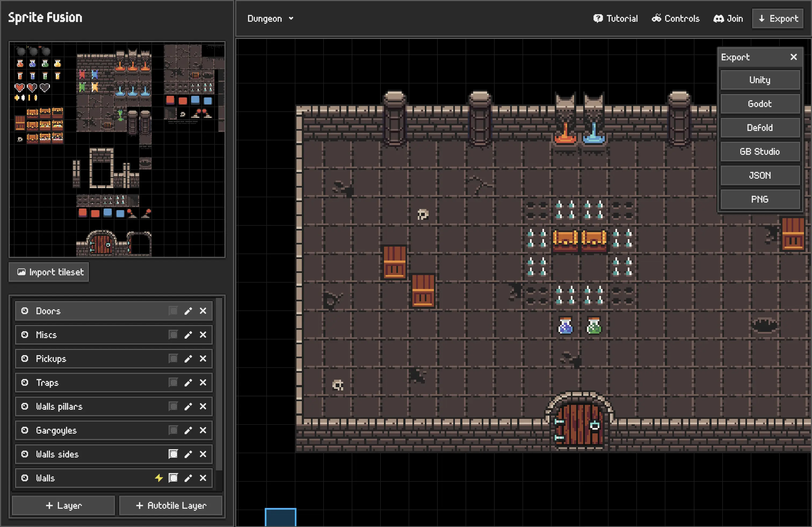Toggle visibility of the Gargoyles layer
The image size is (812, 527).
click(24, 430)
